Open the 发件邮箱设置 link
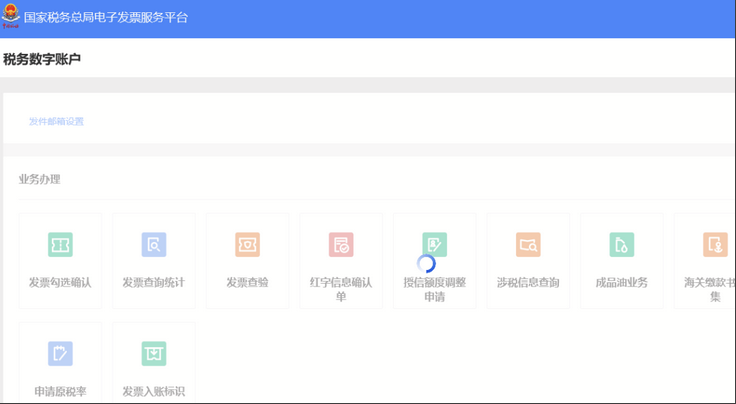736x404 pixels. tap(56, 122)
